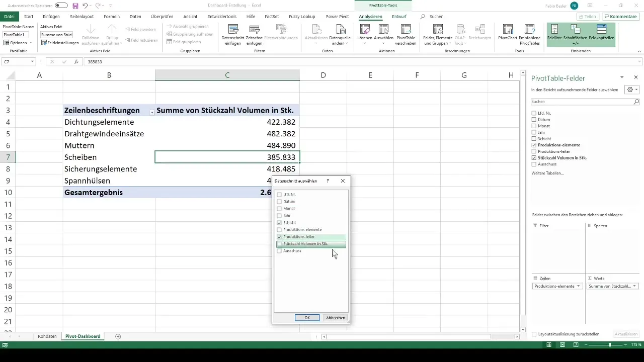Switch to page layout view in status bar
This screenshot has width=644, height=362.
click(562, 345)
